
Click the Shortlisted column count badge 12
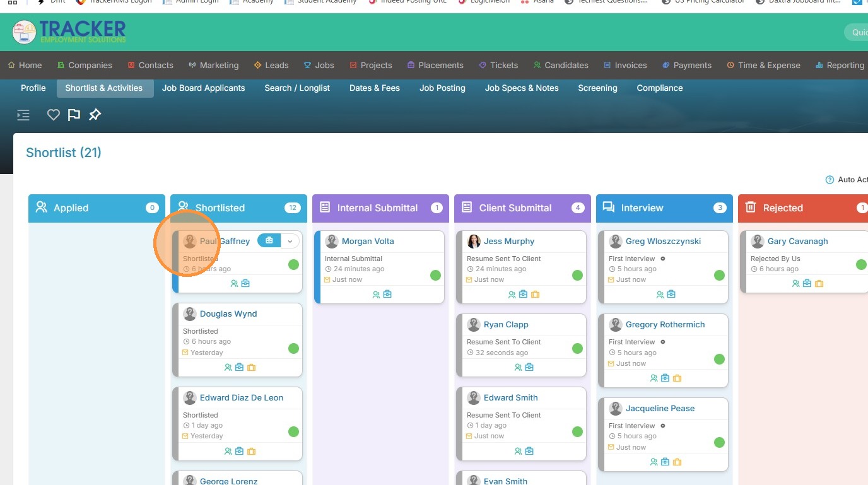tap(292, 208)
